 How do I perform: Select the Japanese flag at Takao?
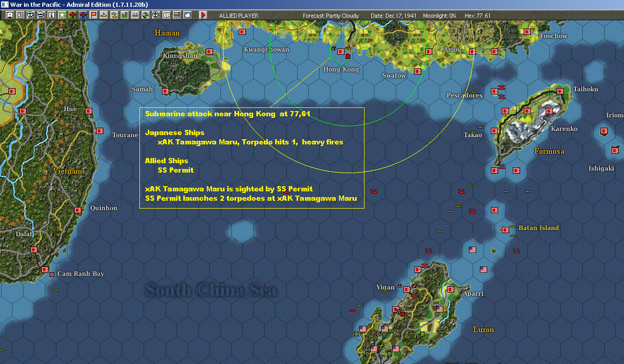495,131
